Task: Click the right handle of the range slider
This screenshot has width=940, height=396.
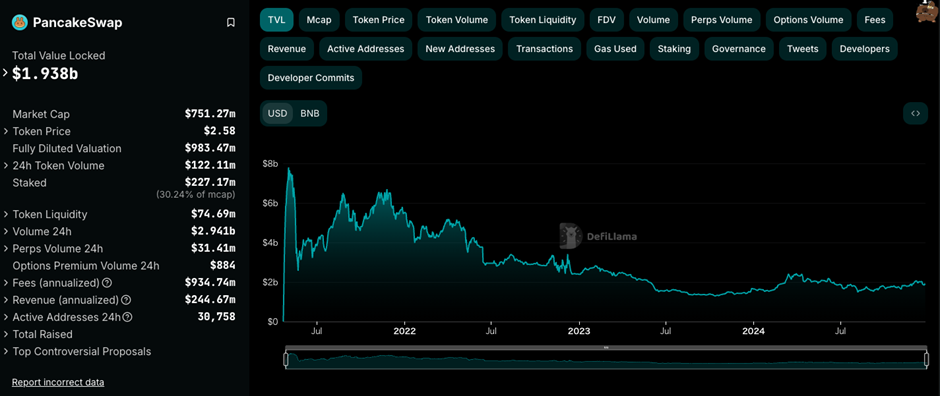Action: point(926,359)
